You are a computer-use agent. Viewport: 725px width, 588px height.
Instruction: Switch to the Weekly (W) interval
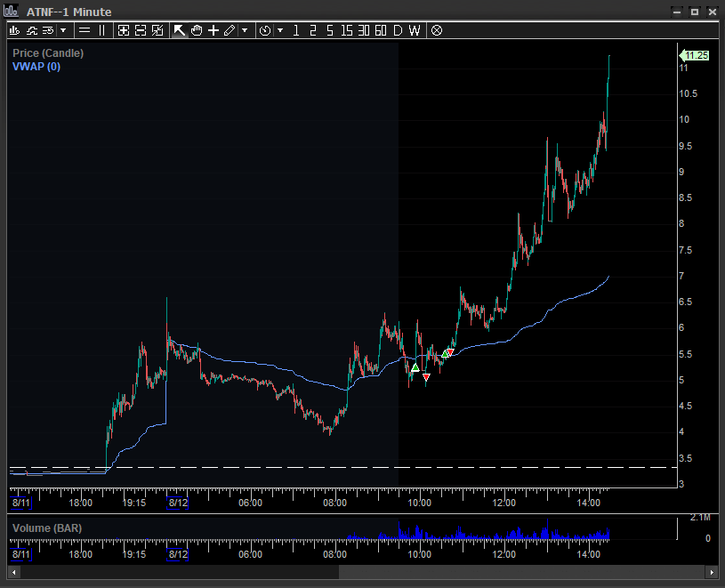pyautogui.click(x=415, y=30)
